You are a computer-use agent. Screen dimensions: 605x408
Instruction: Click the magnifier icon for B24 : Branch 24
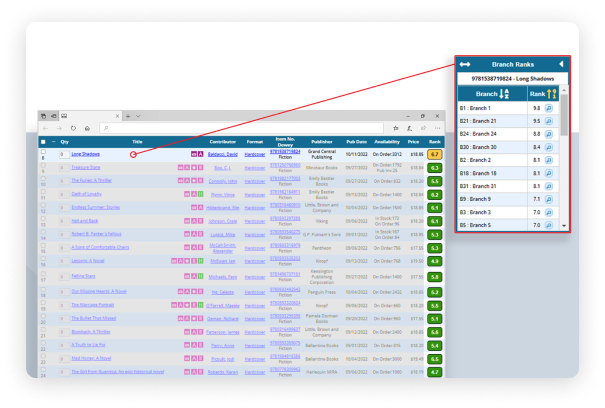click(x=549, y=134)
